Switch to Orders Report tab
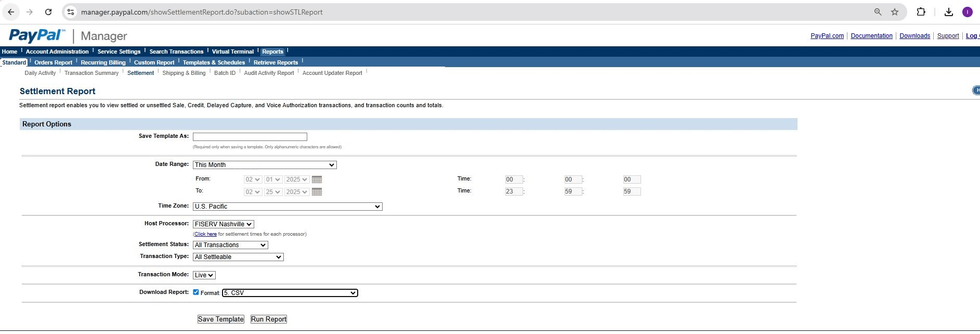The image size is (980, 334). point(54,62)
